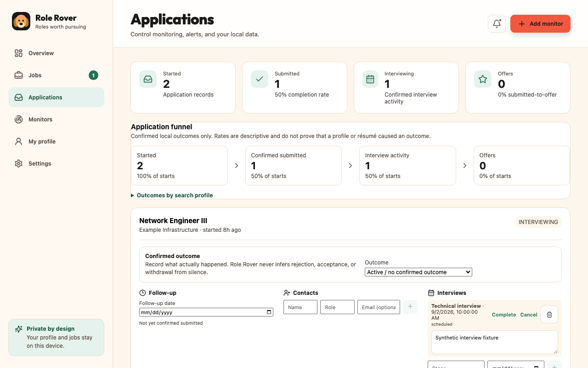Viewport: 588px width, 368px height.
Task: Open the Overview page
Action: point(56,53)
